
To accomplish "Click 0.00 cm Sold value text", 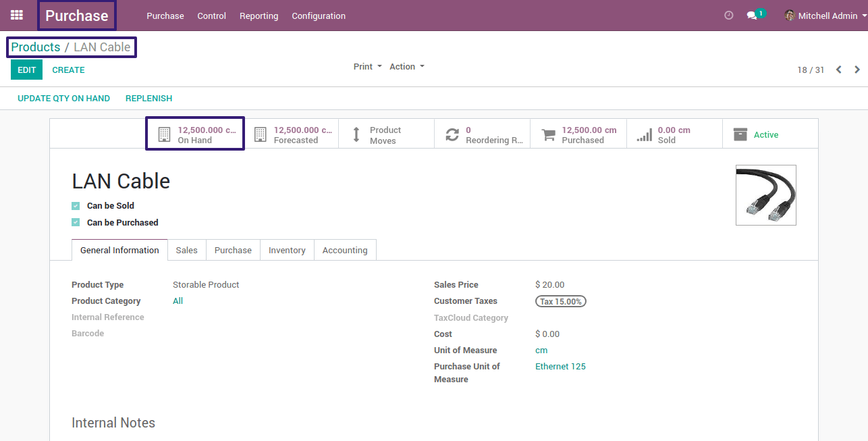I will (x=674, y=130).
